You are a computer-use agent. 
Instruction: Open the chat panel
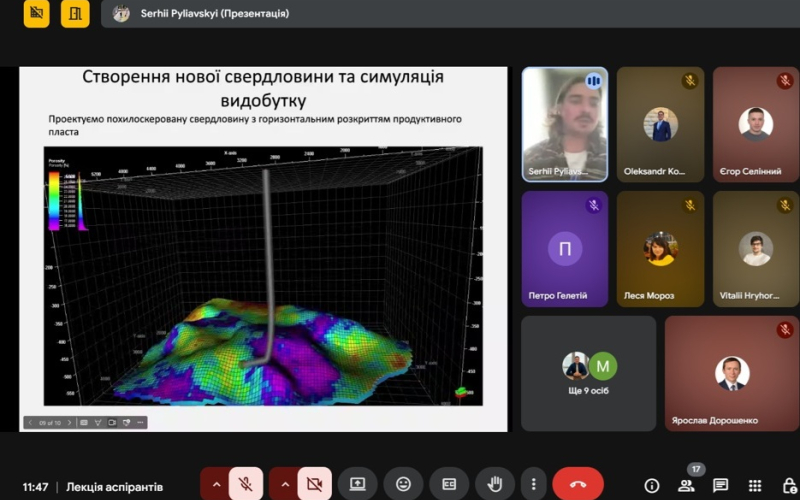point(720,485)
